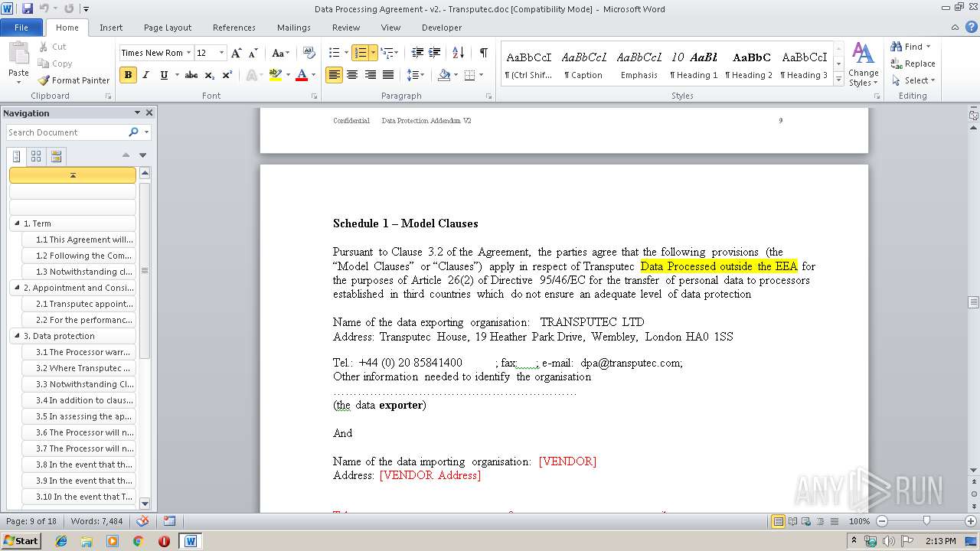Viewport: 980px width, 551px height.
Task: Expand the Styles gallery
Action: pyautogui.click(x=838, y=80)
